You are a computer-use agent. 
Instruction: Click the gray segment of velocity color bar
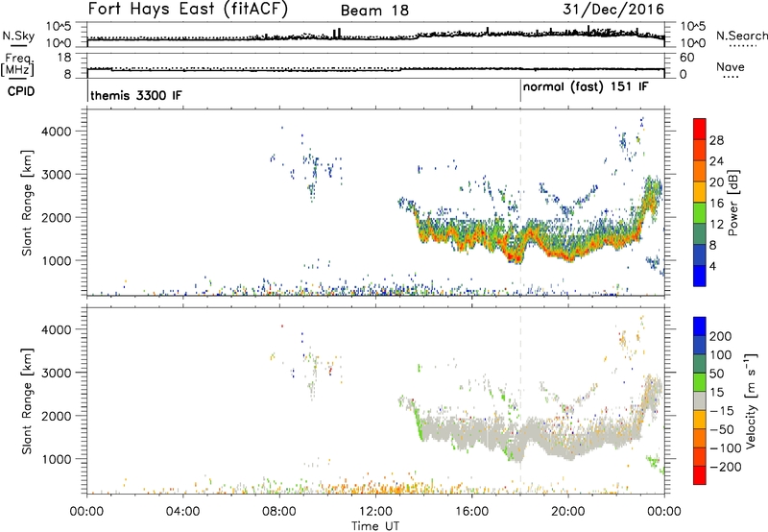point(700,401)
